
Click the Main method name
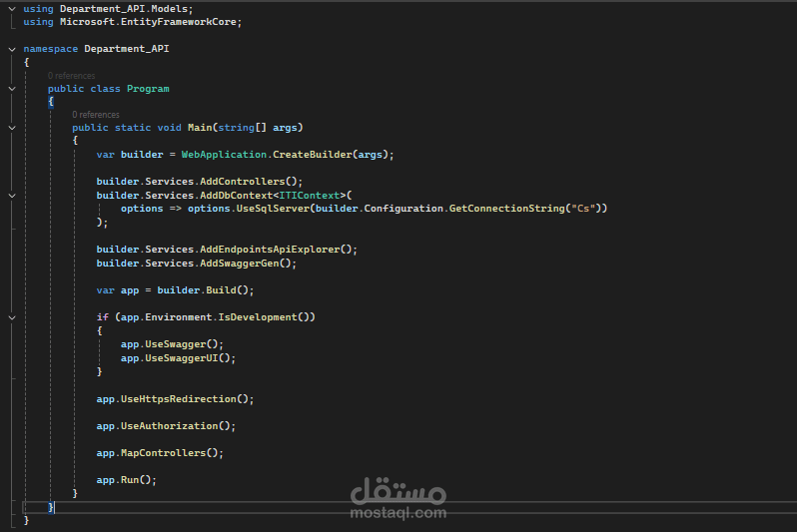200,127
